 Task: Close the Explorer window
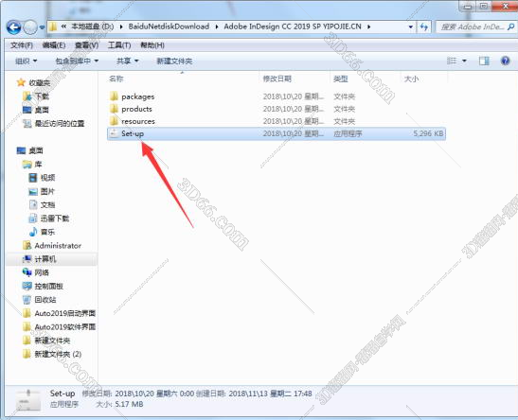click(505, 6)
